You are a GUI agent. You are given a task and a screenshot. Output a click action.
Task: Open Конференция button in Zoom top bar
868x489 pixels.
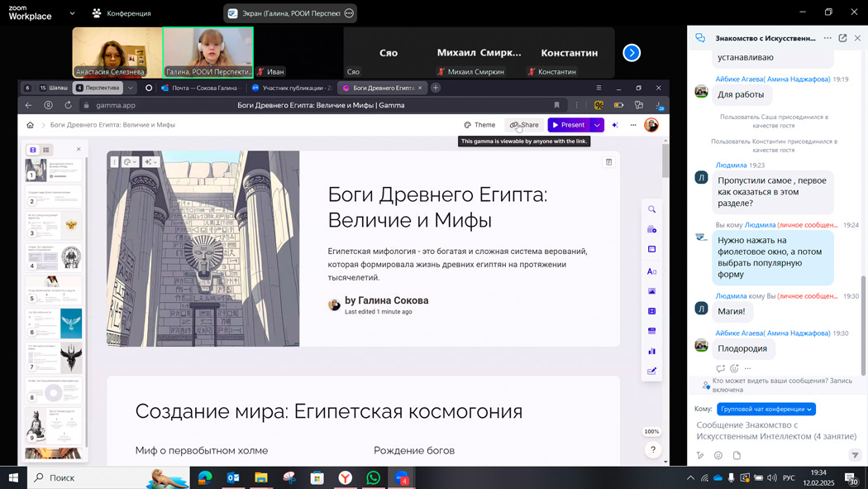click(x=122, y=13)
